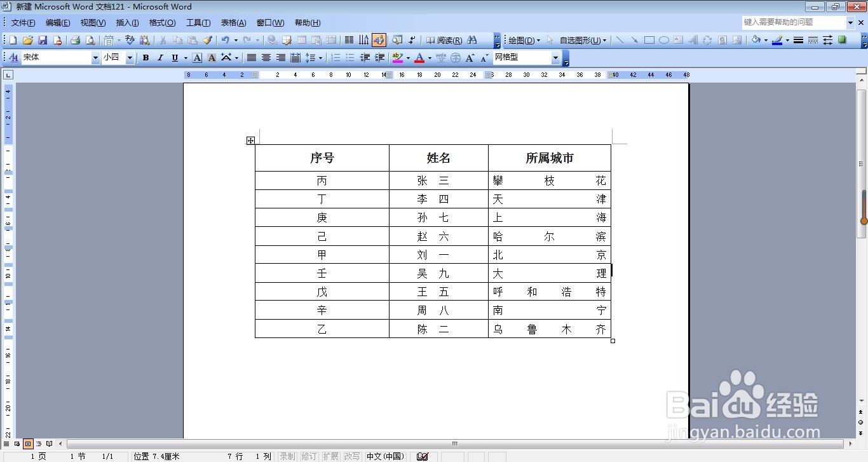Image resolution: width=868 pixels, height=462 pixels.
Task: Toggle italic formatting
Action: tap(159, 57)
